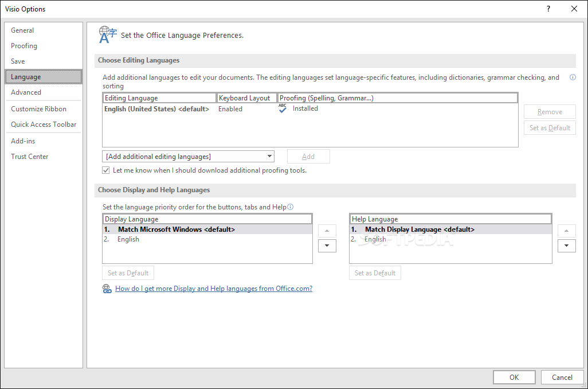This screenshot has width=588, height=389.
Task: Click the ABC proofing installed checkmark icon
Action: click(283, 108)
